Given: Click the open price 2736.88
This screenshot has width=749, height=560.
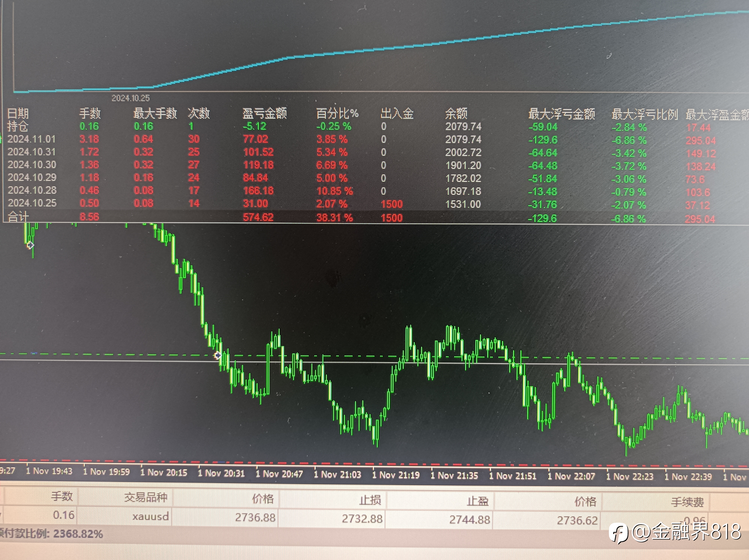Looking at the screenshot, I should click(255, 517).
